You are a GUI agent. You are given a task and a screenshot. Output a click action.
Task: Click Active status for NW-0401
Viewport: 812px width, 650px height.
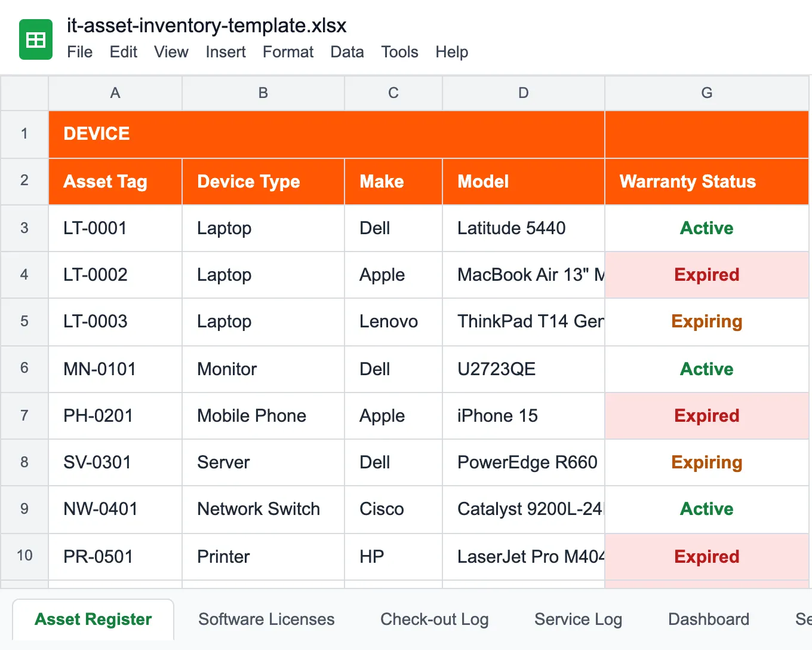[x=707, y=509]
